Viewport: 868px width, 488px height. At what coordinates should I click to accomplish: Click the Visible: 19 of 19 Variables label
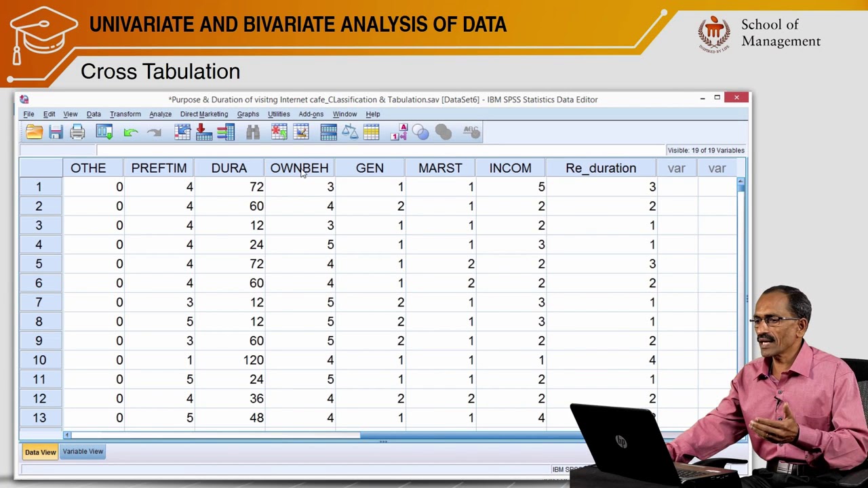coord(706,150)
